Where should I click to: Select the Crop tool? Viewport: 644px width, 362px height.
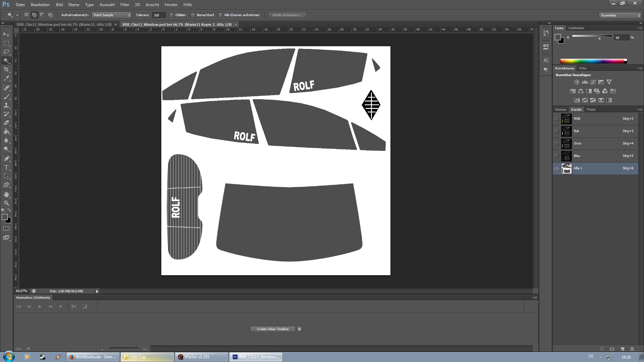pos(6,69)
